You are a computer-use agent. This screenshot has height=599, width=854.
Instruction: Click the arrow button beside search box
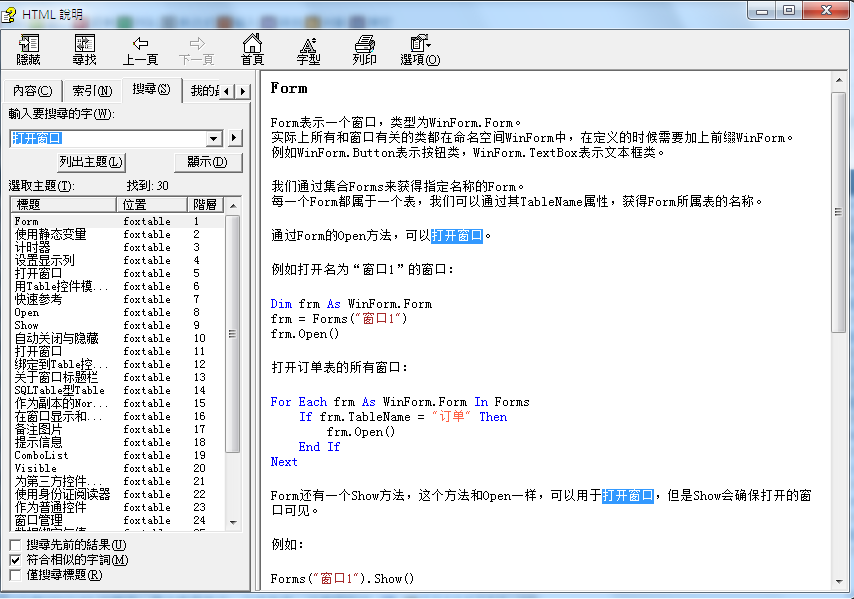pyautogui.click(x=235, y=138)
